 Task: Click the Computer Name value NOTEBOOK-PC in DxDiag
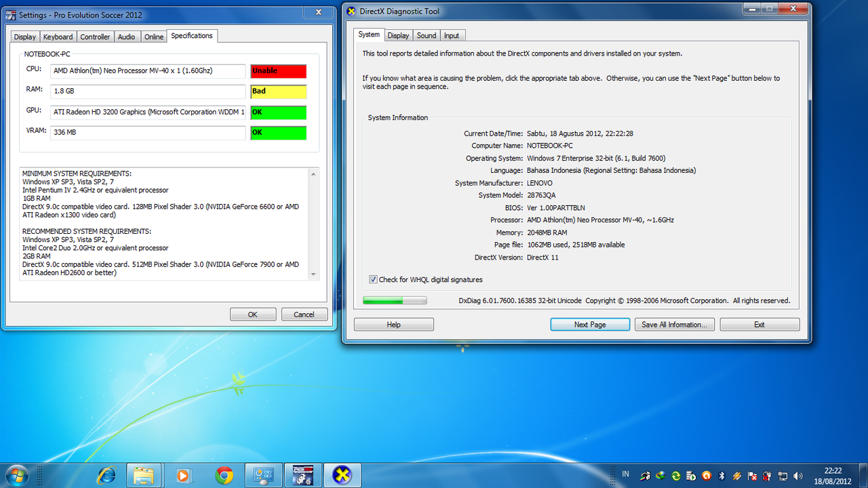549,146
